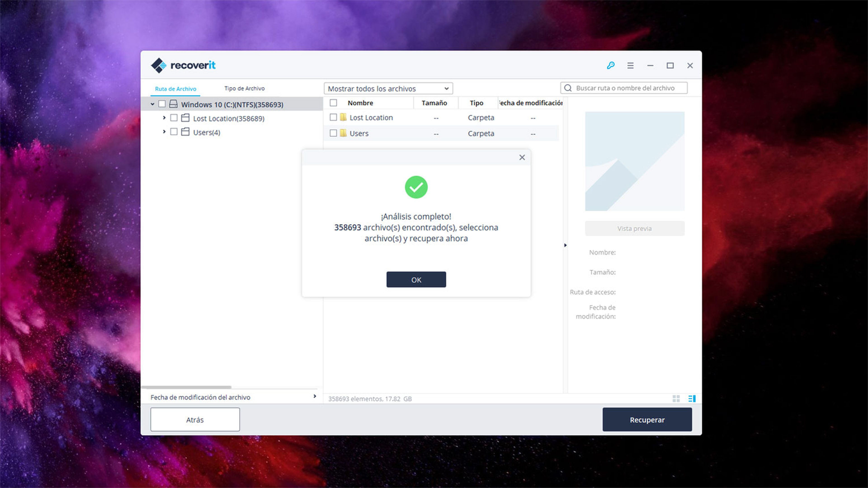
Task: Select the Lost Location row name
Action: [371, 117]
